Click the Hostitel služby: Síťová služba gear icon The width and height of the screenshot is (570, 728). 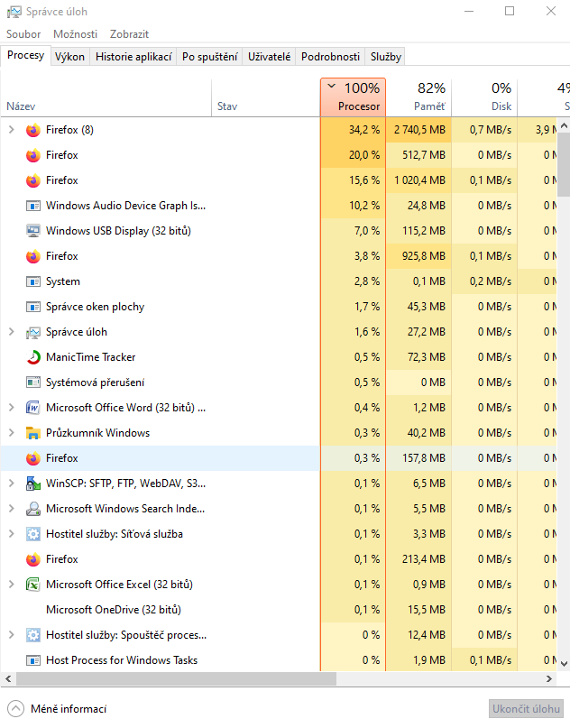point(33,534)
